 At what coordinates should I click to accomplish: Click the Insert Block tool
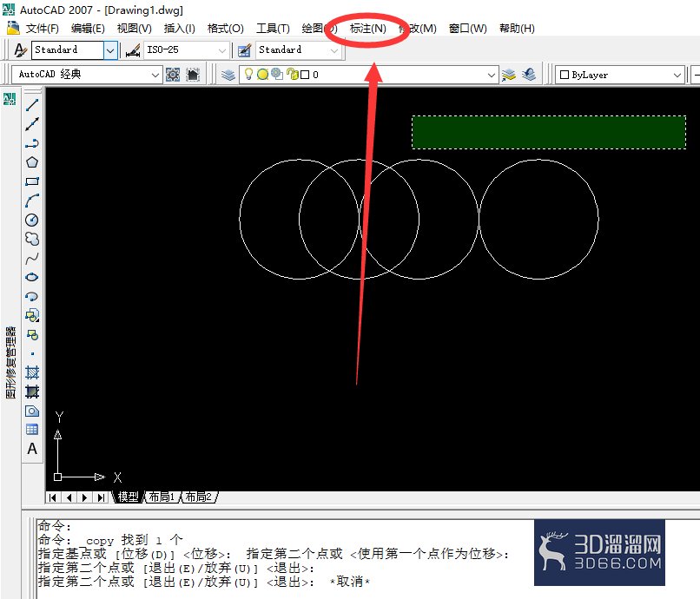[32, 316]
